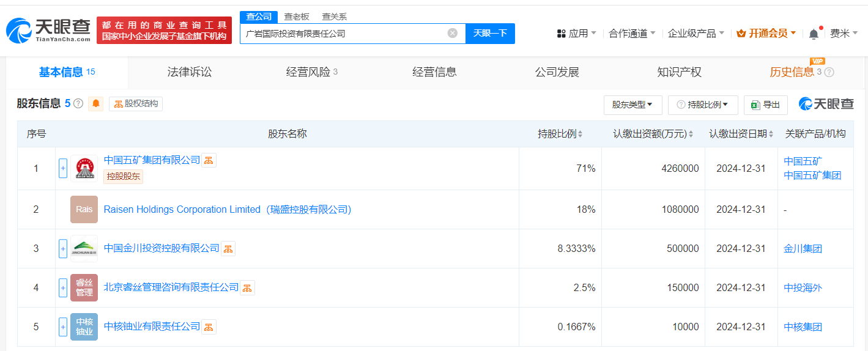Image resolution: width=868 pixels, height=351 pixels.
Task: Switch to the 知识产权 tab
Action: (679, 72)
